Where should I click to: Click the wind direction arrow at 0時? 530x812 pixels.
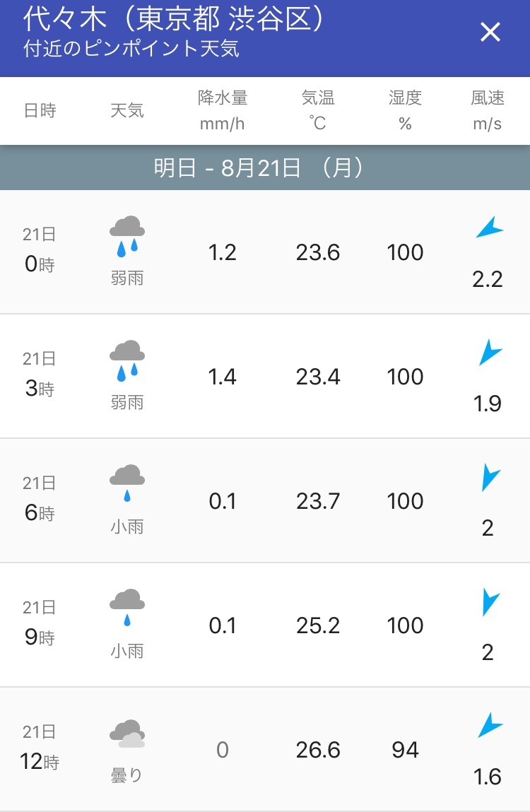pyautogui.click(x=489, y=228)
